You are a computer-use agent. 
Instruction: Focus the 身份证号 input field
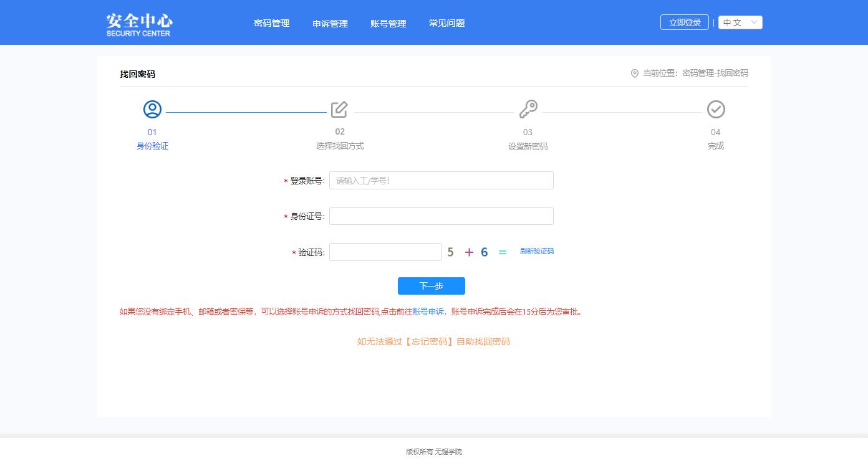tap(441, 216)
